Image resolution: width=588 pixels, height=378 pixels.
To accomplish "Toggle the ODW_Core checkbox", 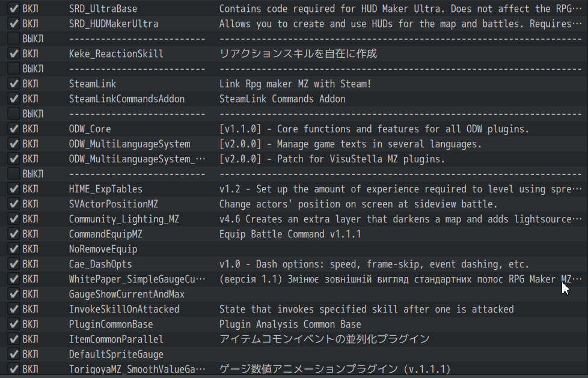I will pyautogui.click(x=14, y=129).
